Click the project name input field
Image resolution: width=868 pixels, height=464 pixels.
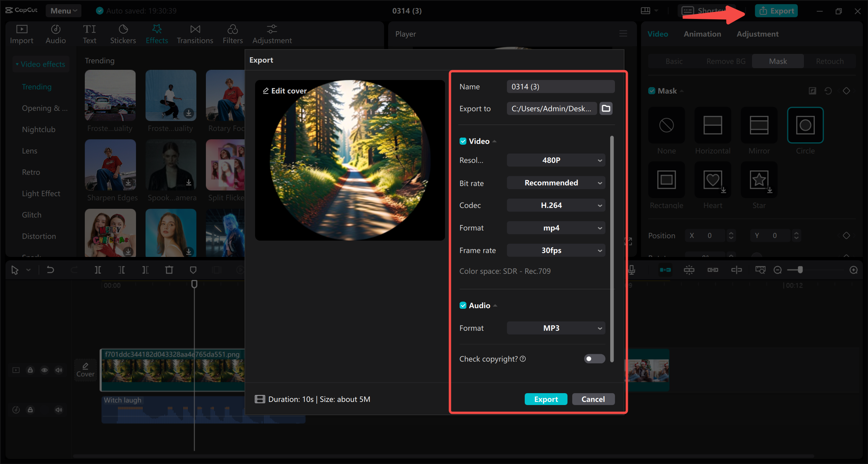561,86
